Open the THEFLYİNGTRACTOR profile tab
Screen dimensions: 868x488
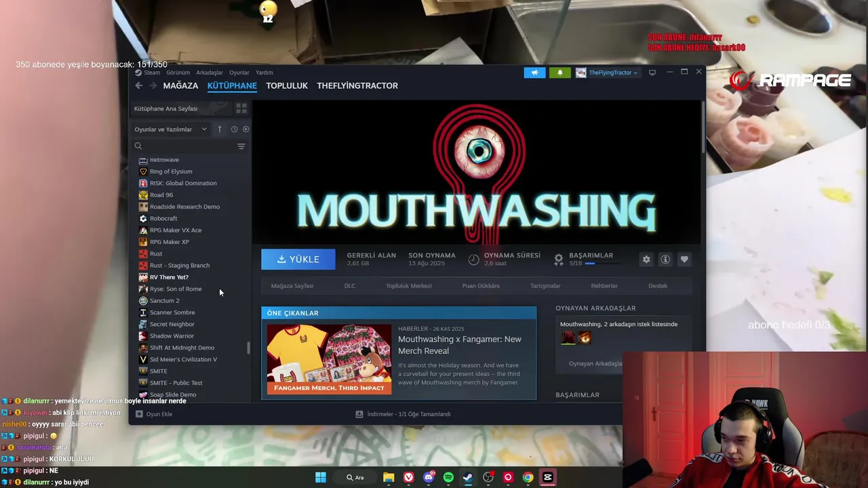coord(357,85)
